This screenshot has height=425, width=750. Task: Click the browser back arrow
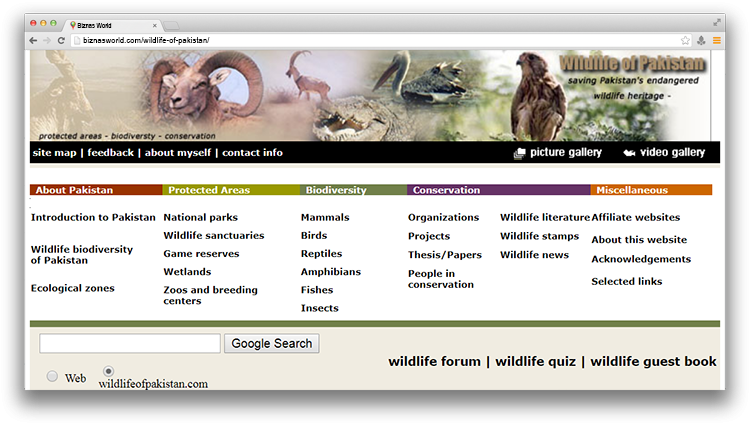click(33, 41)
